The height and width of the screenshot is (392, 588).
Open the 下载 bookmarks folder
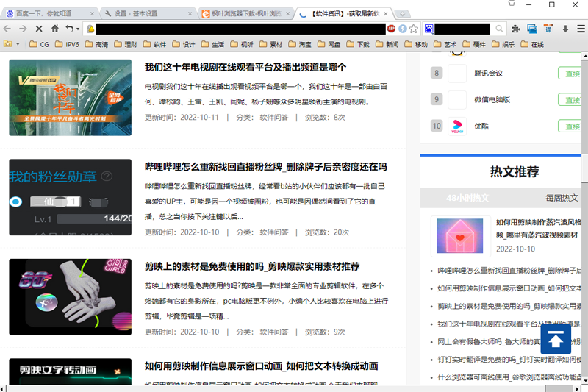tap(357, 44)
